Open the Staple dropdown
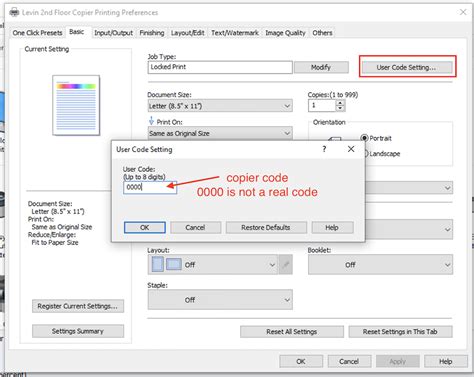 (x=220, y=300)
